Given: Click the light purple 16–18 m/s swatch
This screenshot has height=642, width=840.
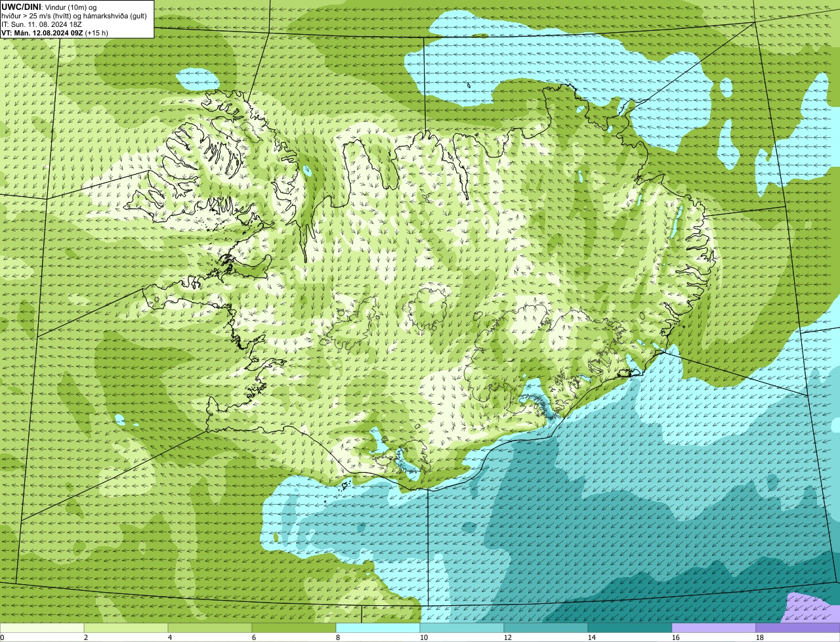Looking at the screenshot, I should (714, 628).
